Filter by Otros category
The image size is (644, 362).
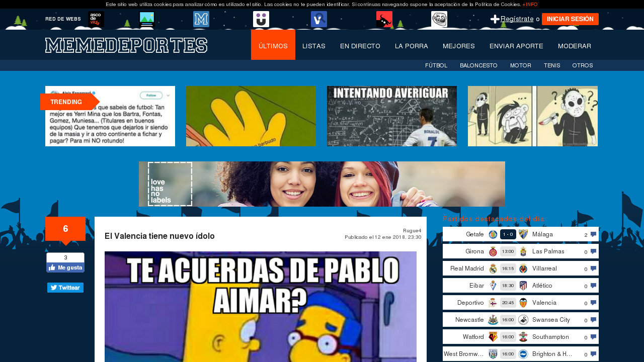583,65
